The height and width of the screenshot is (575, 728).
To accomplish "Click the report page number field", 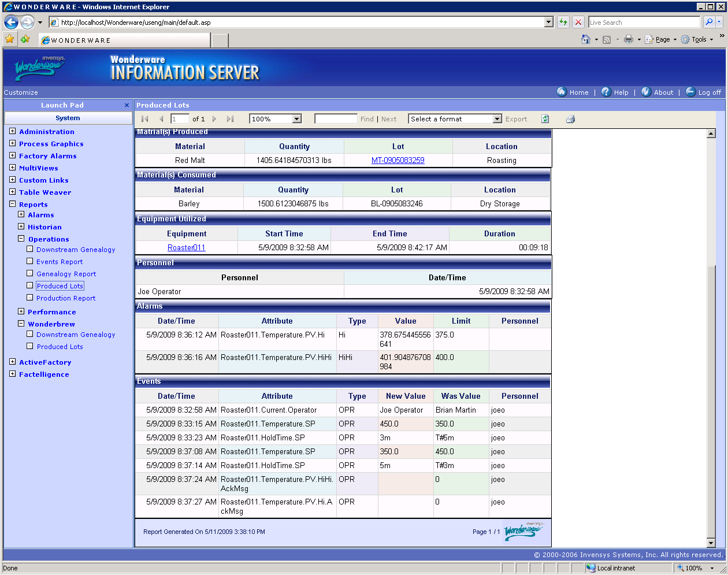I will click(180, 119).
